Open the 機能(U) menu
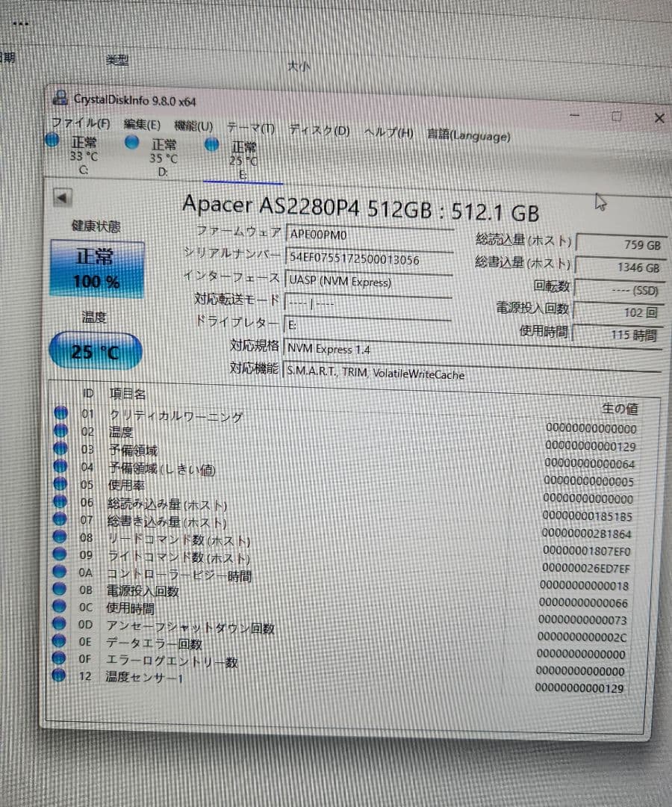Screen dimensions: 672x807 pyautogui.click(x=193, y=126)
